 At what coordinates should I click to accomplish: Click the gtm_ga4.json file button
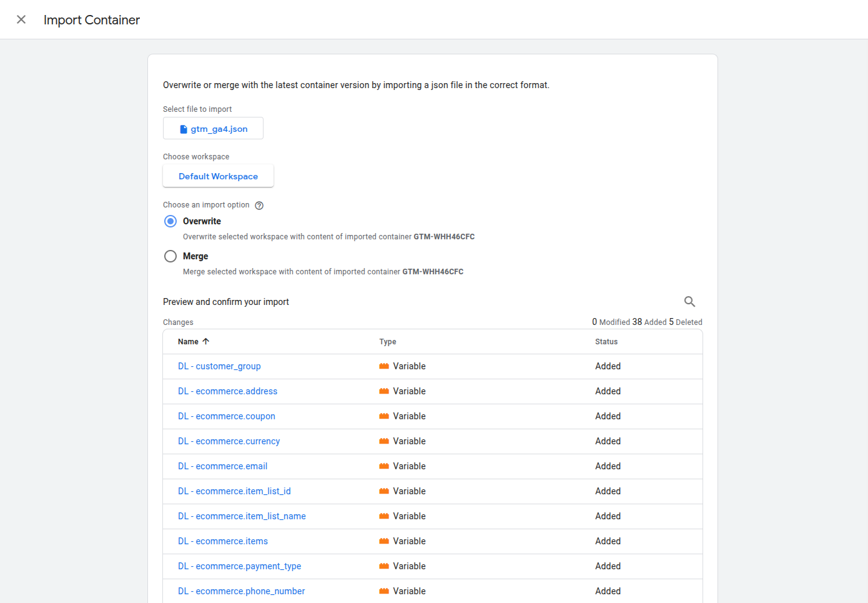pyautogui.click(x=213, y=129)
